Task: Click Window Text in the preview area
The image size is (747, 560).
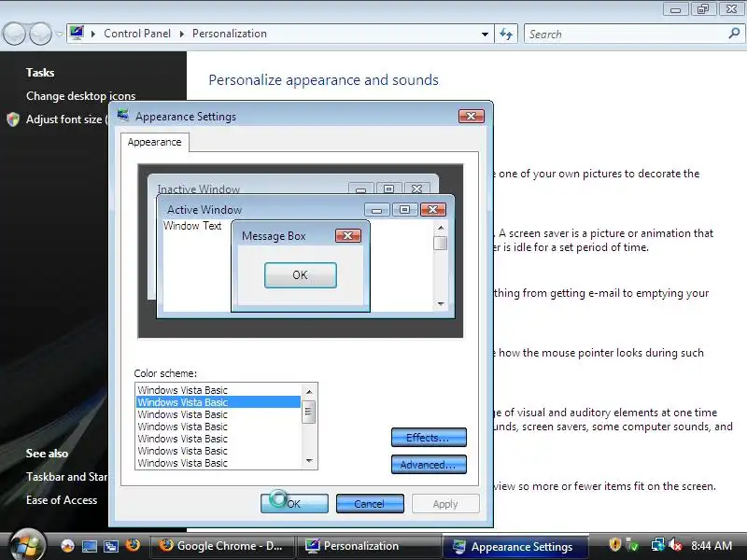Action: [192, 226]
